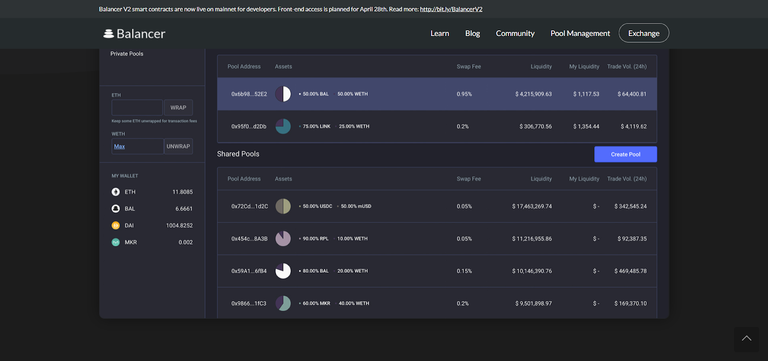Image resolution: width=768 pixels, height=361 pixels.
Task: Click the ETH amount input field
Action: tap(137, 107)
